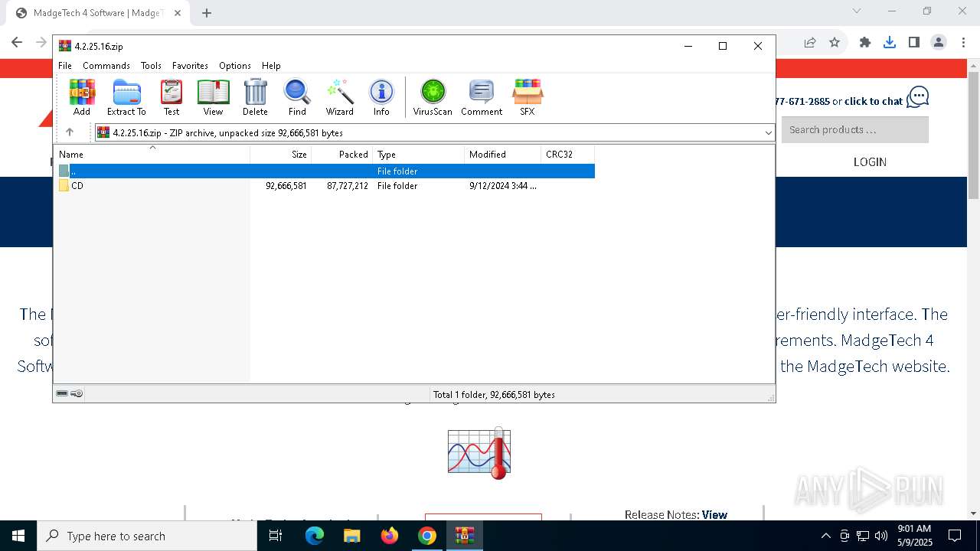The width and height of the screenshot is (980, 551).
Task: Click LOGIN link on MadgeTech page
Action: 870,162
